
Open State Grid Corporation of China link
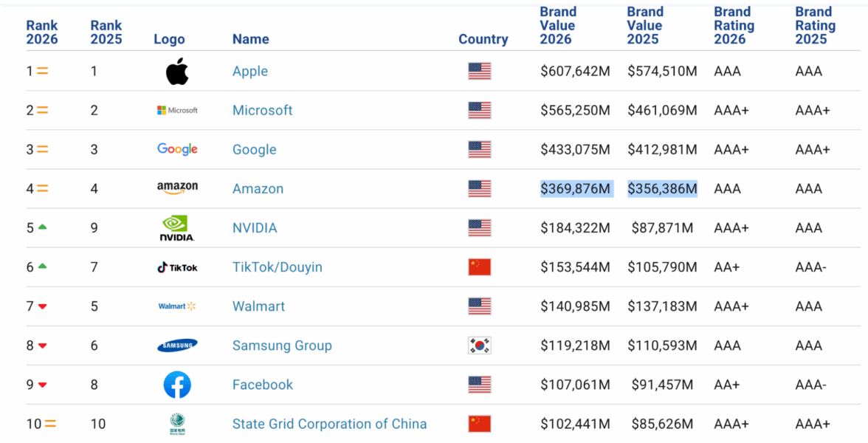pyautogui.click(x=329, y=424)
